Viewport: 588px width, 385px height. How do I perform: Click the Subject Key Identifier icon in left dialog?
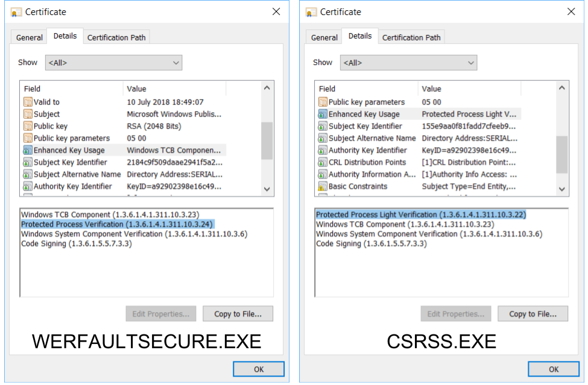click(x=28, y=163)
